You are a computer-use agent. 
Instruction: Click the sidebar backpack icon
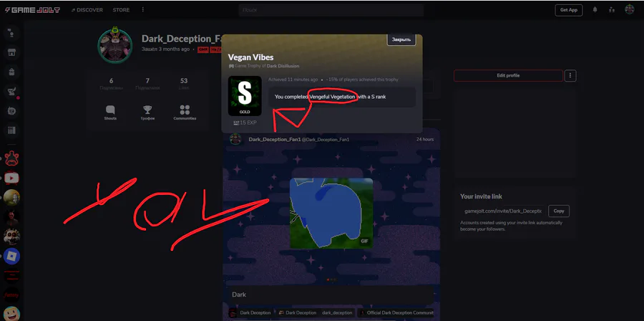(x=11, y=72)
